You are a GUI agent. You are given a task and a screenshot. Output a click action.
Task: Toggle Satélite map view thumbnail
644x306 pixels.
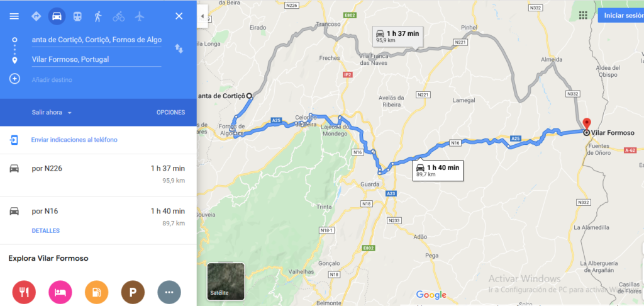click(226, 281)
